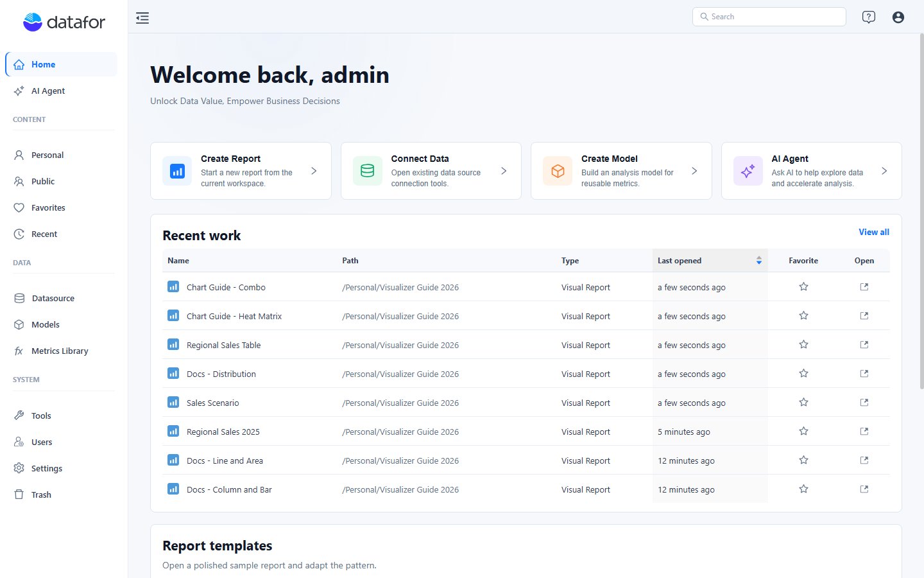This screenshot has width=924, height=578.
Task: Open external link icon for Sales Scenario
Action: click(864, 403)
